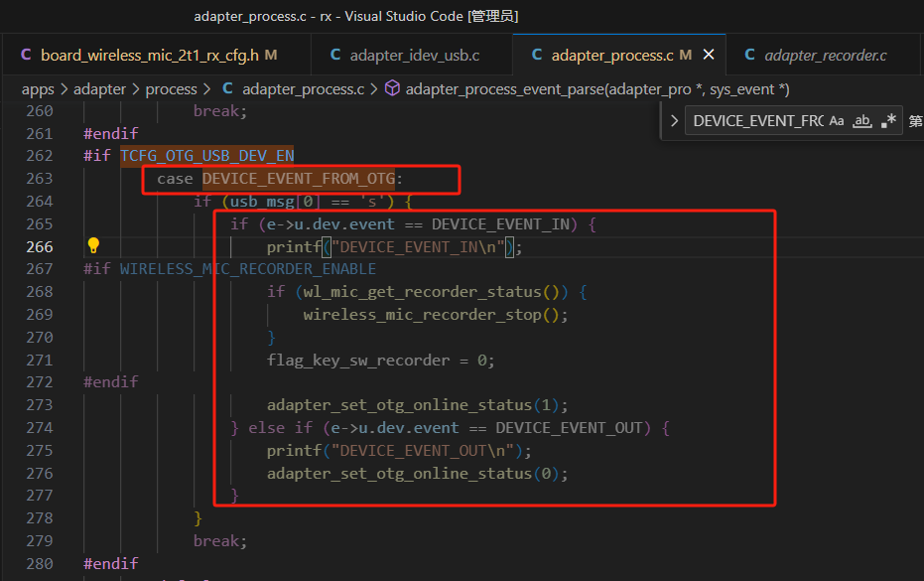Click the adapter breadcrumb folder

pos(99,89)
